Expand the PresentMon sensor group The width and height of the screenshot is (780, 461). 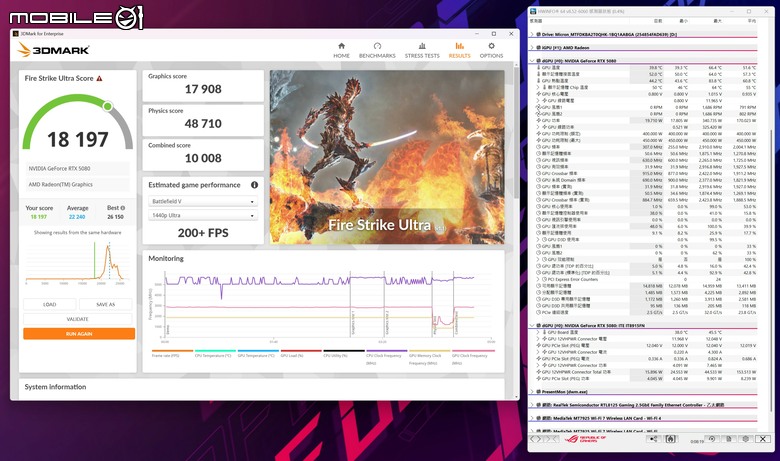click(x=532, y=392)
